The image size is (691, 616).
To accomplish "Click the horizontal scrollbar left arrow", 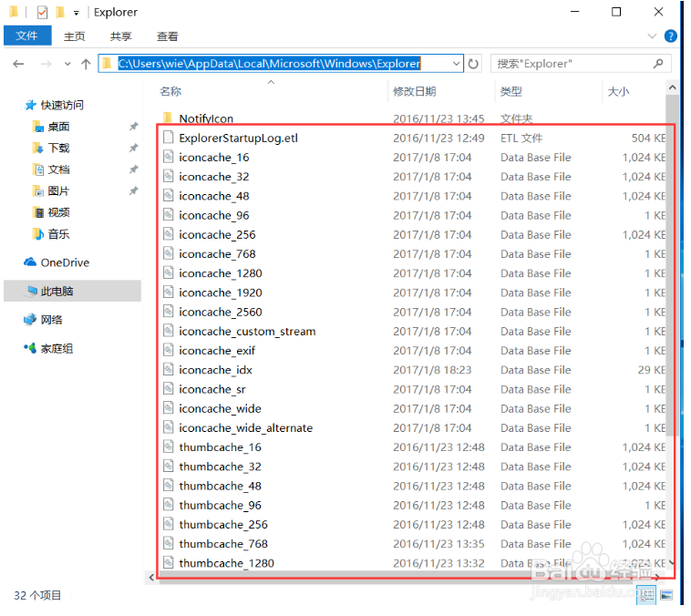I will 151,577.
